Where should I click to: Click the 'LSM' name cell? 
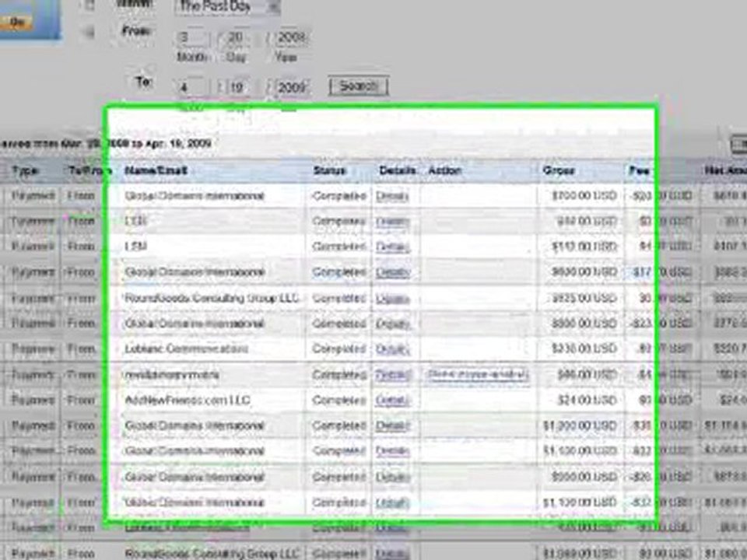coord(135,247)
